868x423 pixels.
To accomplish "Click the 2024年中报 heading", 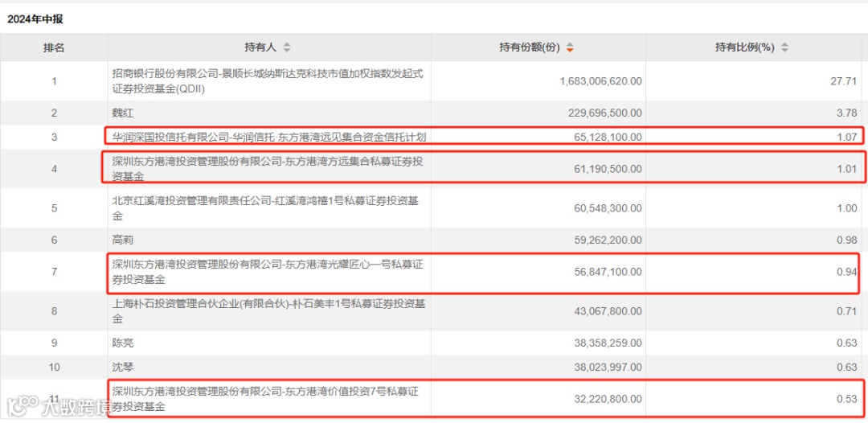I will [35, 19].
